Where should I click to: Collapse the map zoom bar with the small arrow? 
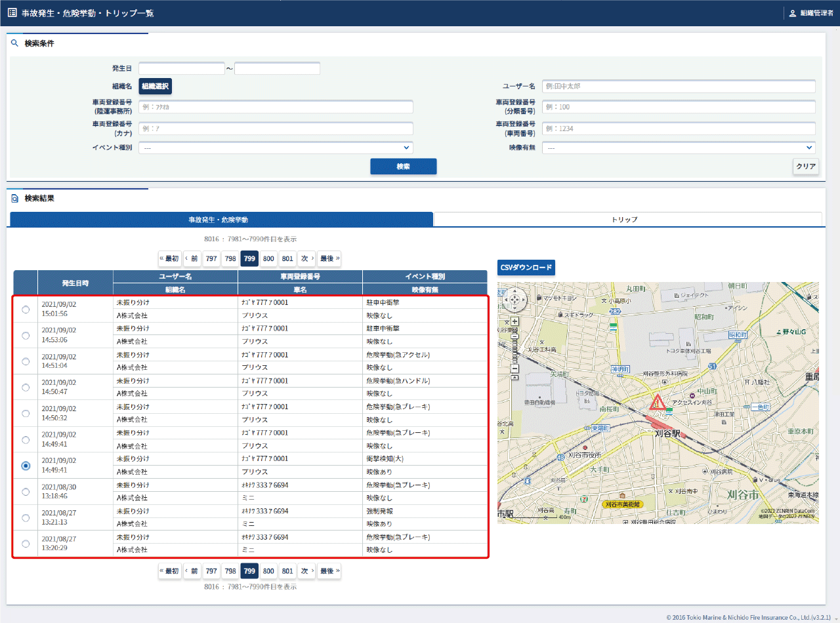pos(515,378)
